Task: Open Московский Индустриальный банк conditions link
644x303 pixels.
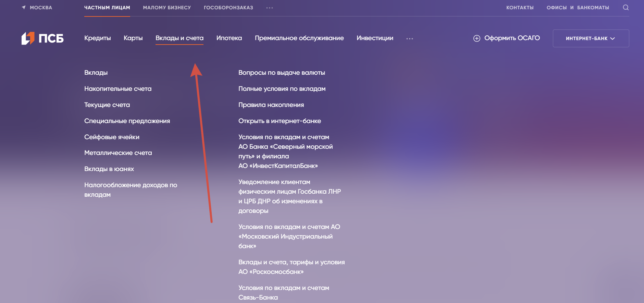Action: click(x=289, y=237)
